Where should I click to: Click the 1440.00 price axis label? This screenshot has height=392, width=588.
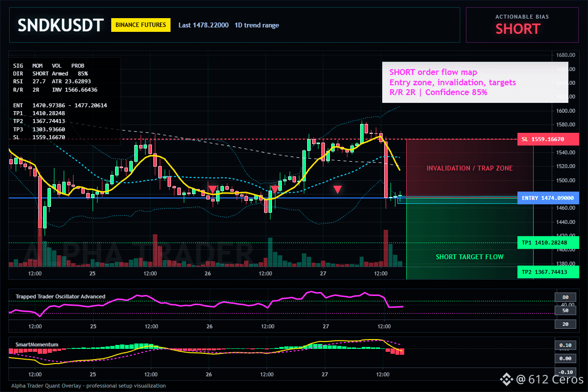[565, 222]
